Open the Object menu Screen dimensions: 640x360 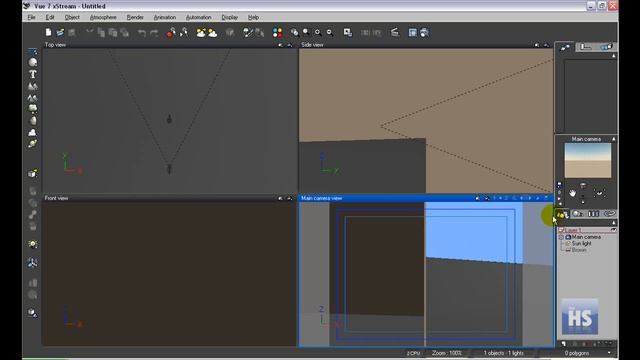pyautogui.click(x=72, y=17)
